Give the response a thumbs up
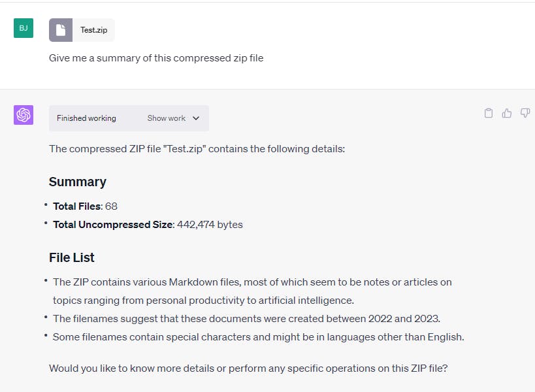The width and height of the screenshot is (535, 392). tap(506, 113)
